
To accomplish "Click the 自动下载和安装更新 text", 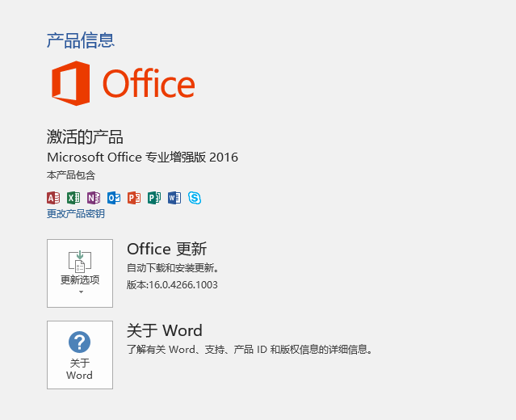I will tap(173, 268).
